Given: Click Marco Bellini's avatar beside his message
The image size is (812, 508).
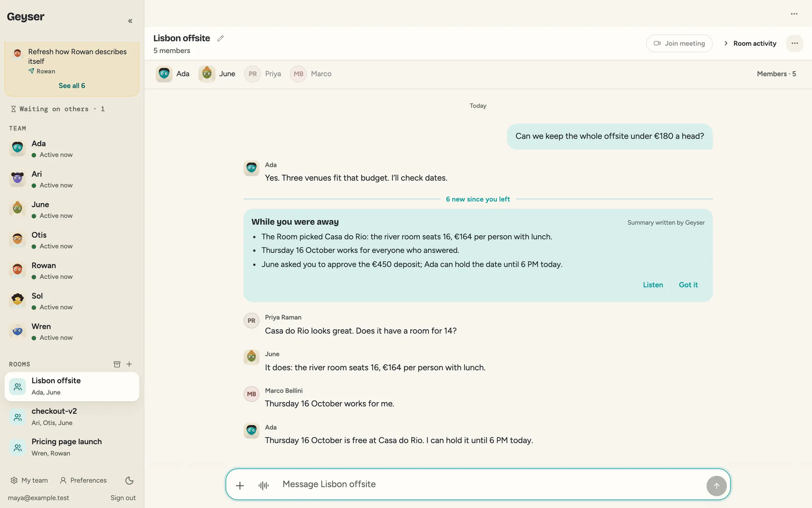Looking at the screenshot, I should click(251, 394).
